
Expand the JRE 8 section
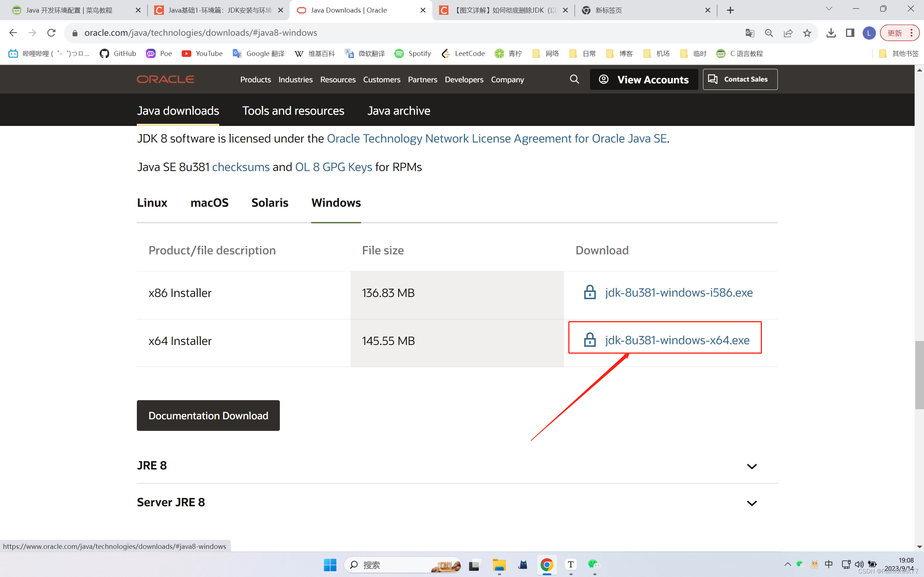click(x=751, y=466)
